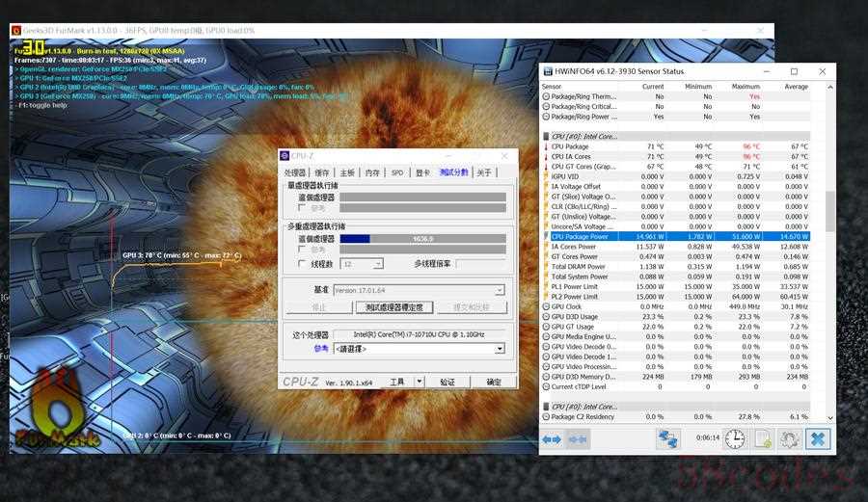
Task: Click the blue expand-columns arrows icon in HWiNFO
Action: 552,438
